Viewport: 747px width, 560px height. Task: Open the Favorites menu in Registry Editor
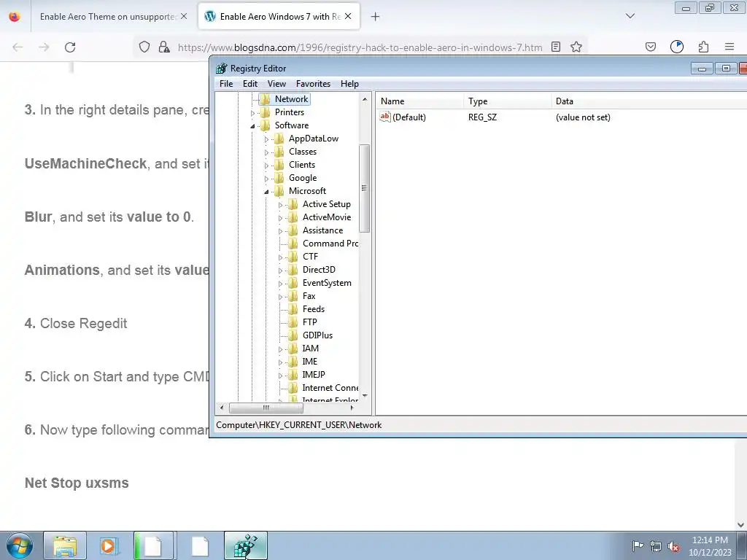pyautogui.click(x=313, y=84)
